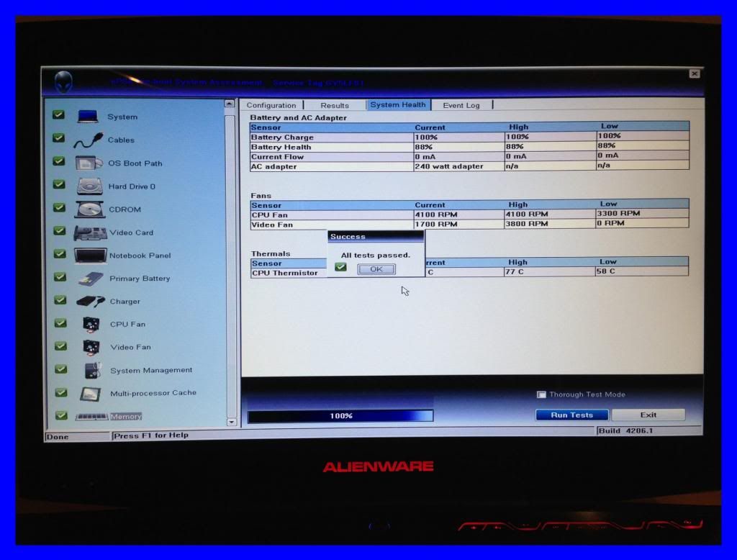Screen dimensions: 737x560
Task: Uncheck the System Management checkbox
Action: (x=60, y=369)
